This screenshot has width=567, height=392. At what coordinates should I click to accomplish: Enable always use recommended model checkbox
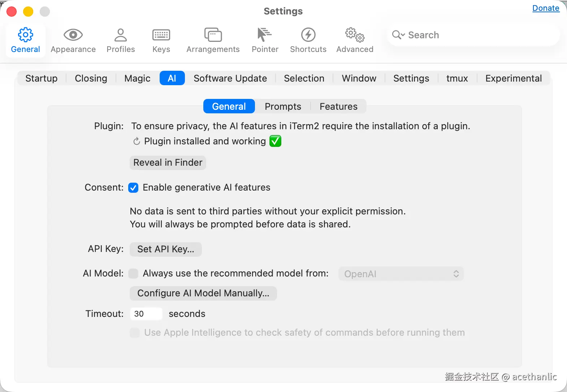(133, 274)
